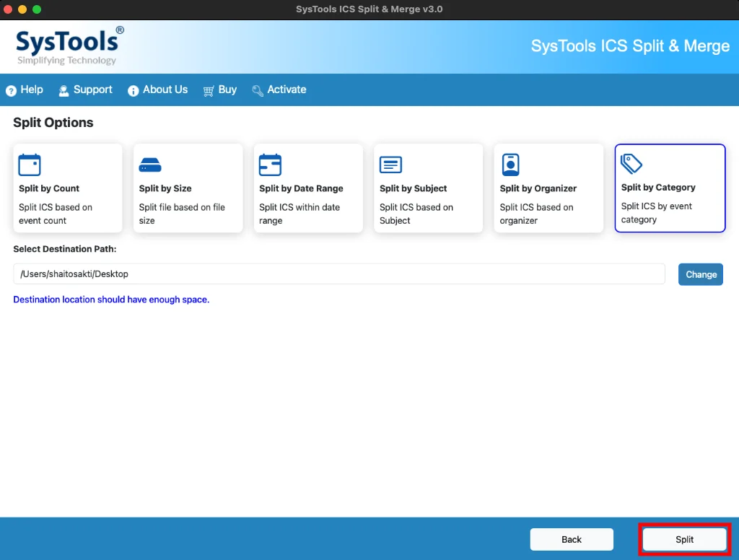Select the "Split by Date Range" title
This screenshot has height=560, width=739.
[x=301, y=188]
